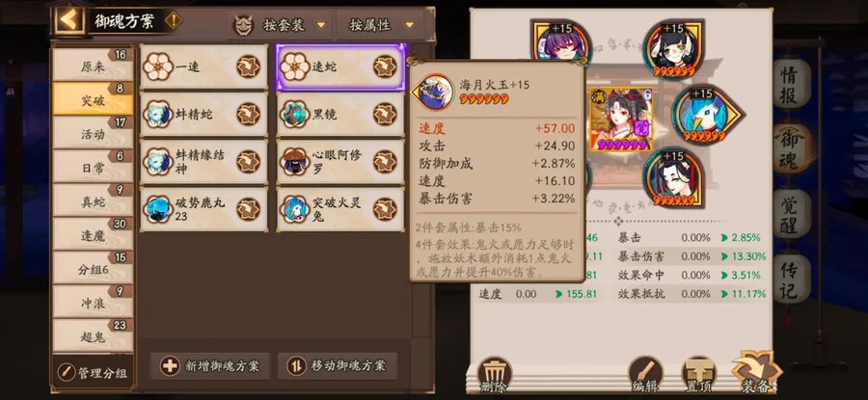
Task: Tap equip icon on the 黑镜 preset
Action: [385, 115]
